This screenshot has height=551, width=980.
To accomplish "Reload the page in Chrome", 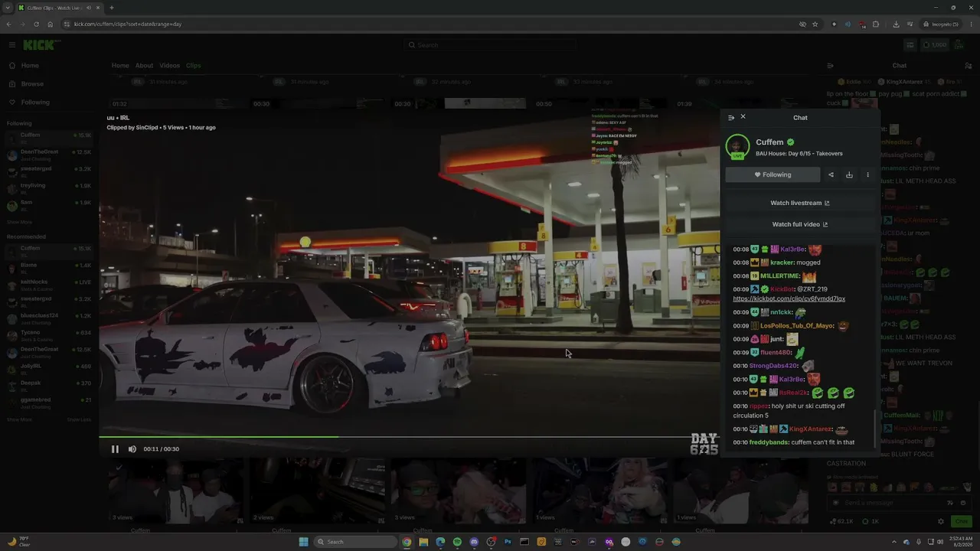I will point(36,24).
